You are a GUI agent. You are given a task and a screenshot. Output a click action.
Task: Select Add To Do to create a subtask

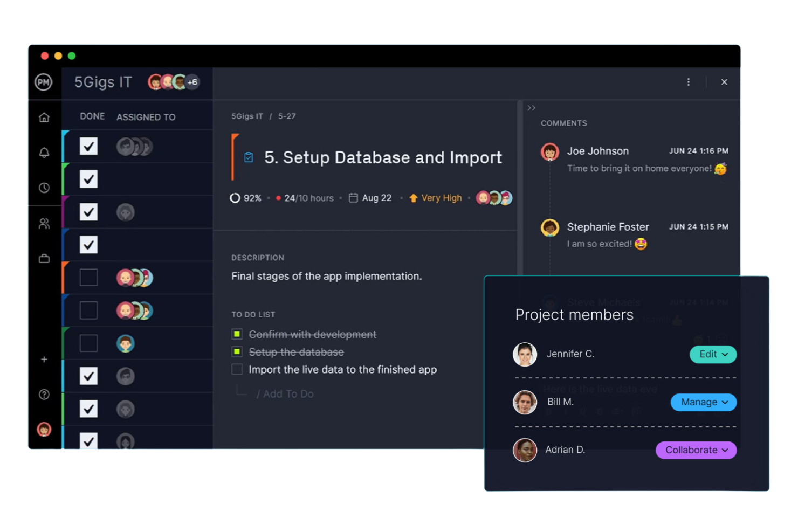point(286,393)
